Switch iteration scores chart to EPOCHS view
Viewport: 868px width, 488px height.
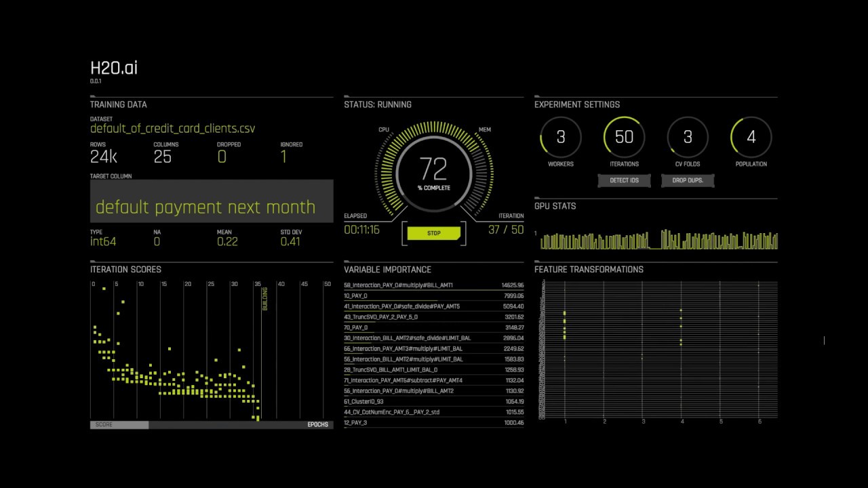tap(317, 425)
